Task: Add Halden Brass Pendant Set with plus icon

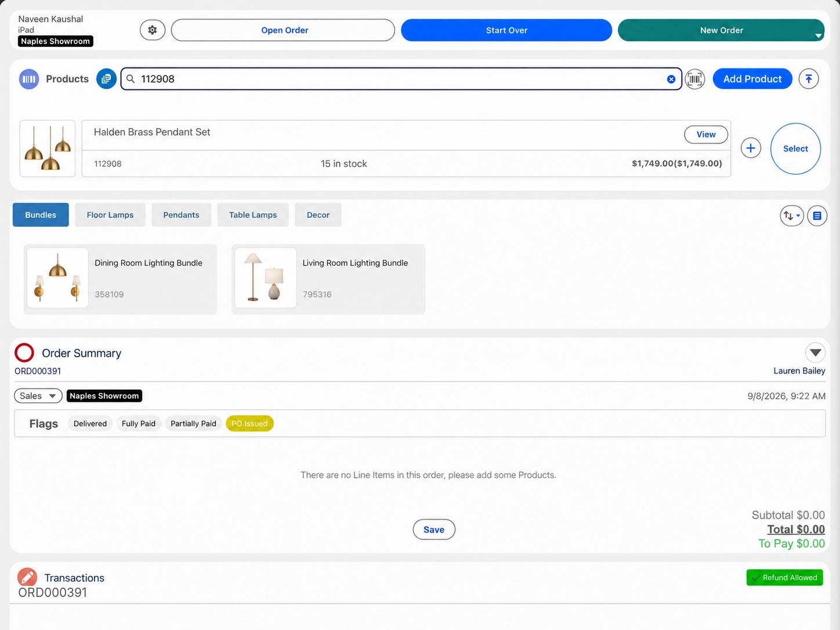Action: 751,149
